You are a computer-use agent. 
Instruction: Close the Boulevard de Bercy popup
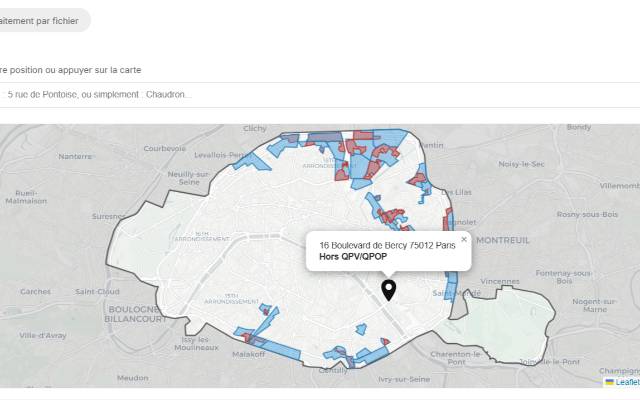click(464, 239)
